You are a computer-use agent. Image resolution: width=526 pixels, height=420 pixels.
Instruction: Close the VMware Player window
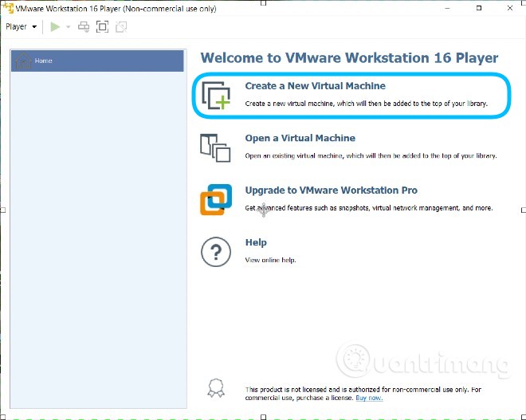(x=510, y=8)
